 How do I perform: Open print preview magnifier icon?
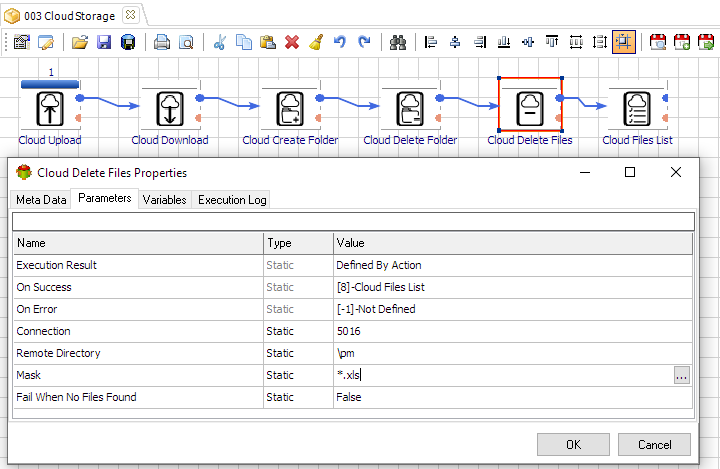click(186, 42)
